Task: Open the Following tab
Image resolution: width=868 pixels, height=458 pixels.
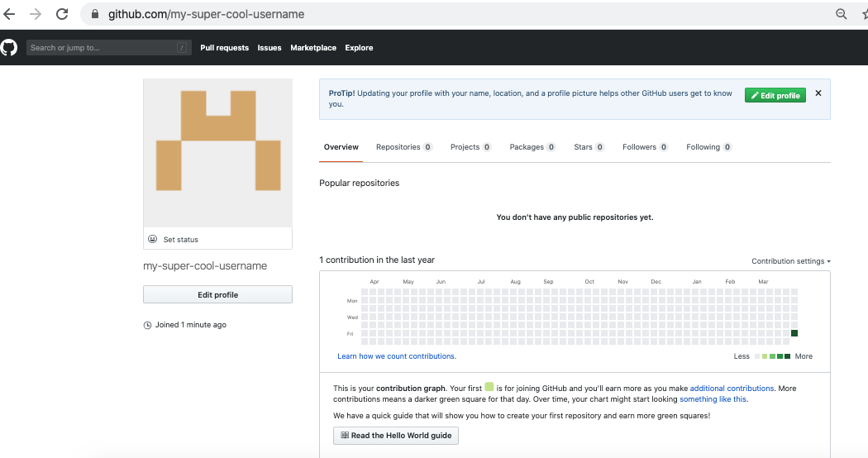Action: click(708, 147)
